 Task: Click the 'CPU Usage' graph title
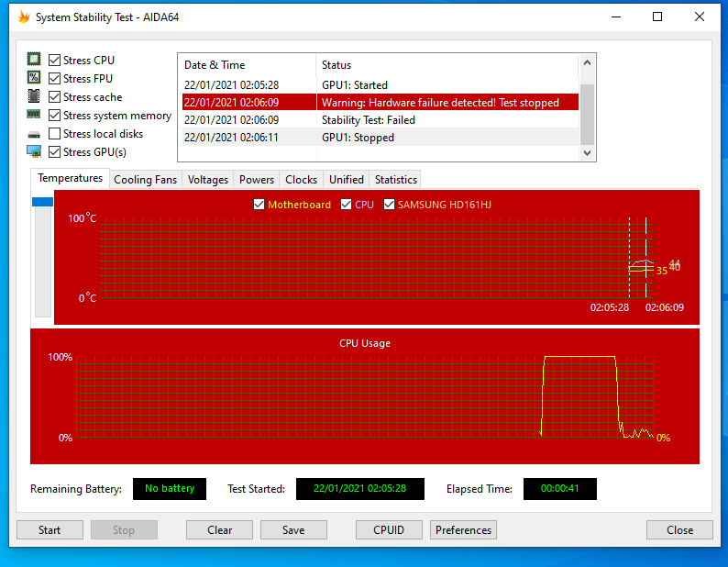[x=365, y=343]
